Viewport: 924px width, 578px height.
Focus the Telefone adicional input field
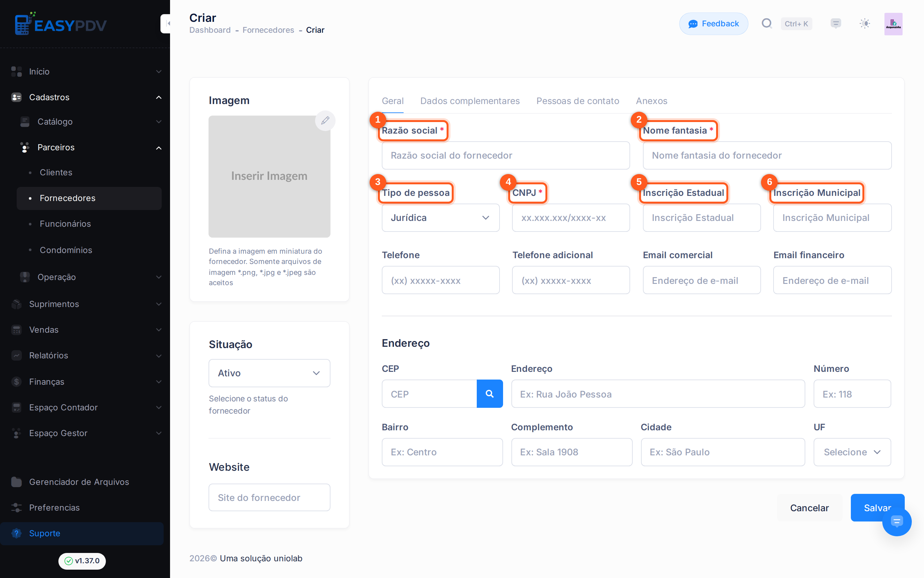571,280
